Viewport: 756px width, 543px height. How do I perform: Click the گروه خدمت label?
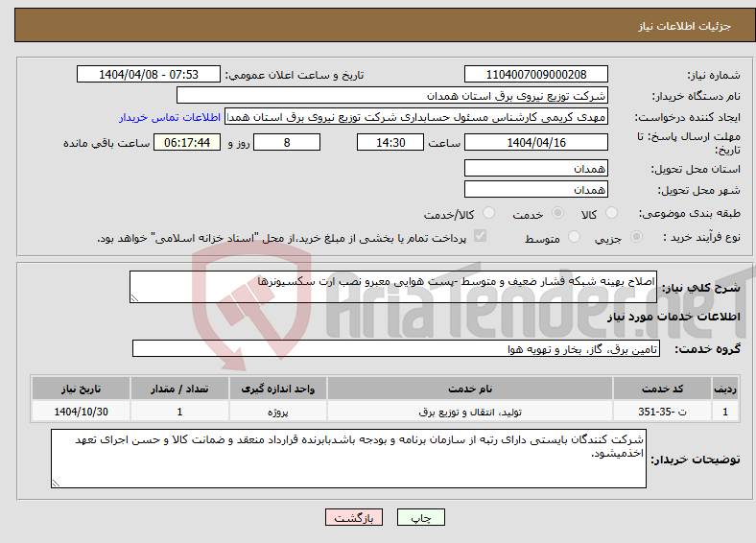[707, 349]
